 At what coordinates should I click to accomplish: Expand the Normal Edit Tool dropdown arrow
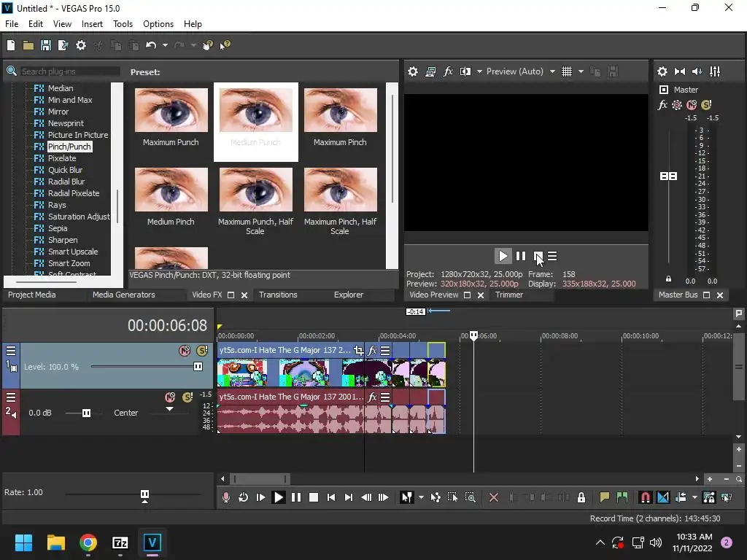pos(421,497)
